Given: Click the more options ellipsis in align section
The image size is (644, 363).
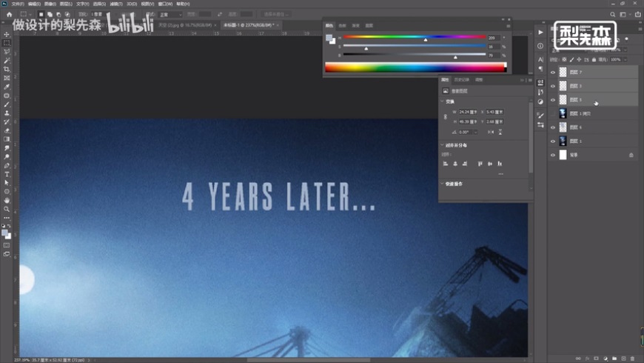Looking at the screenshot, I should click(500, 174).
